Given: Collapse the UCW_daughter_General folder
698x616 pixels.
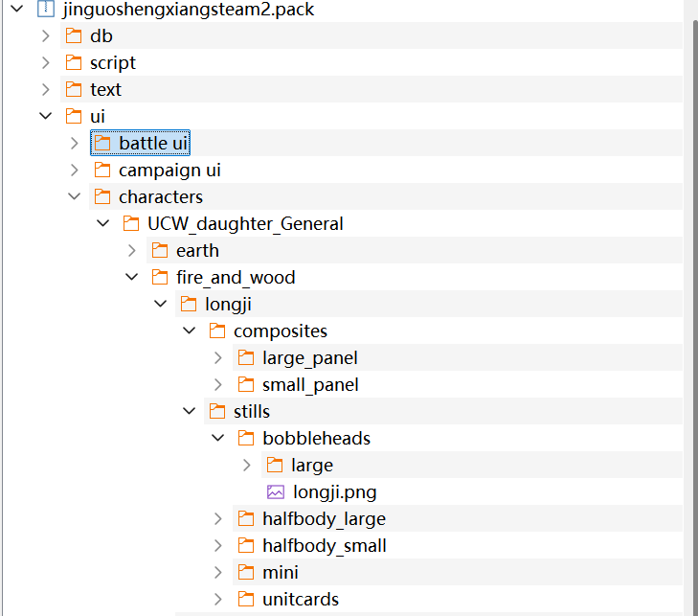Looking at the screenshot, I should [102, 223].
